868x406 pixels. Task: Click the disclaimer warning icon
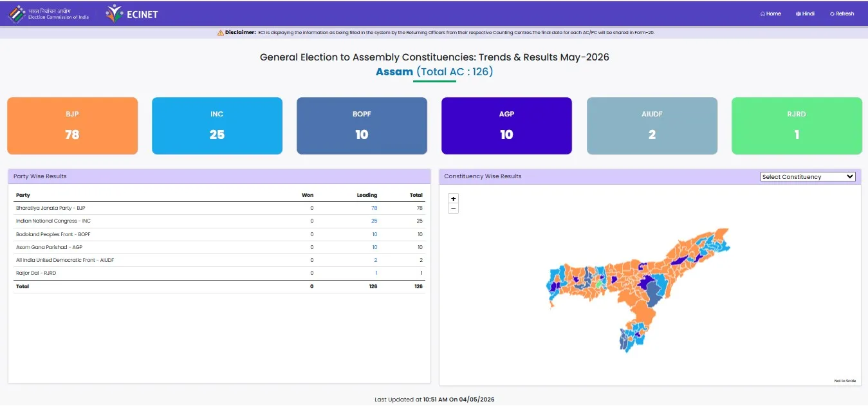pyautogui.click(x=221, y=32)
